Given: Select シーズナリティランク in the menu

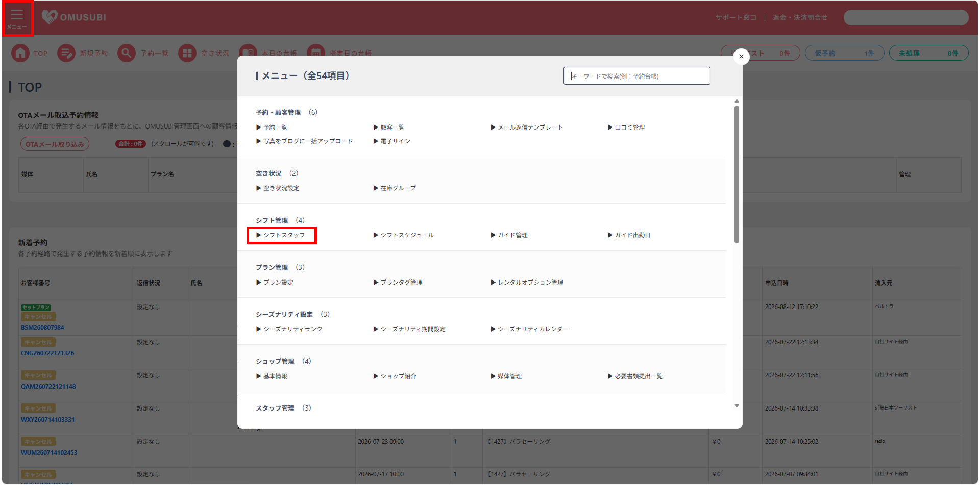Looking at the screenshot, I should [x=289, y=329].
